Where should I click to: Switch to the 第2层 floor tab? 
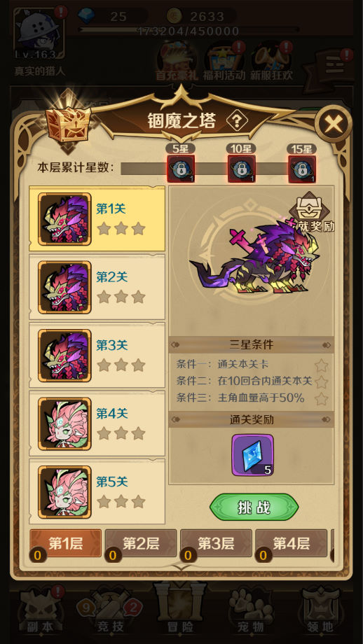point(141,543)
